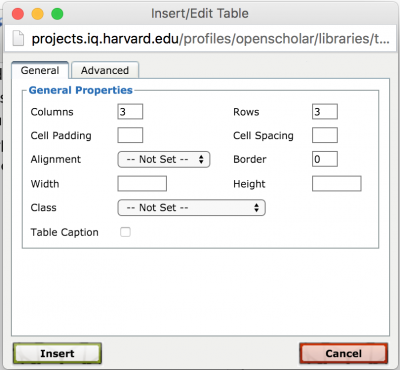Click the green zoom window button
Viewport: 400px width, 370px height.
click(57, 14)
